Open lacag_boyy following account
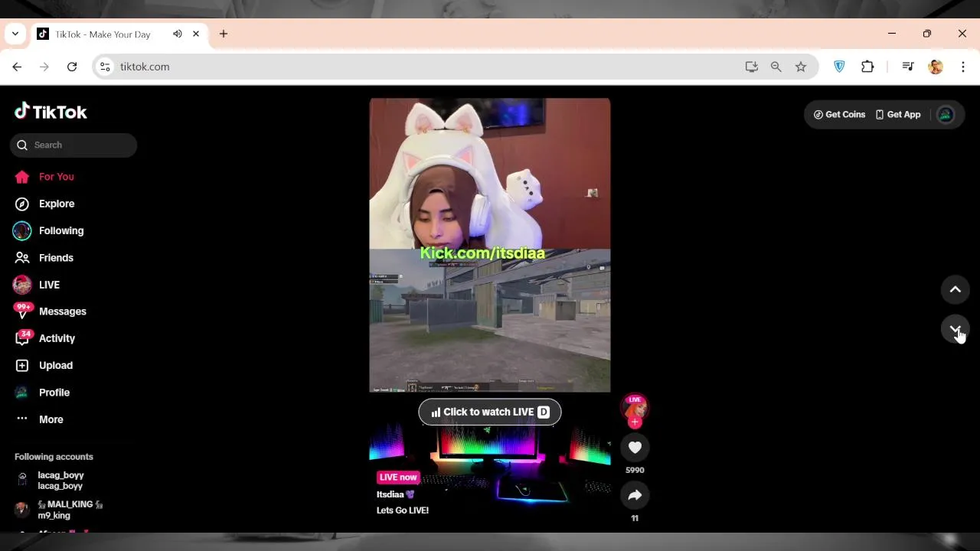The image size is (980, 551). (x=60, y=481)
